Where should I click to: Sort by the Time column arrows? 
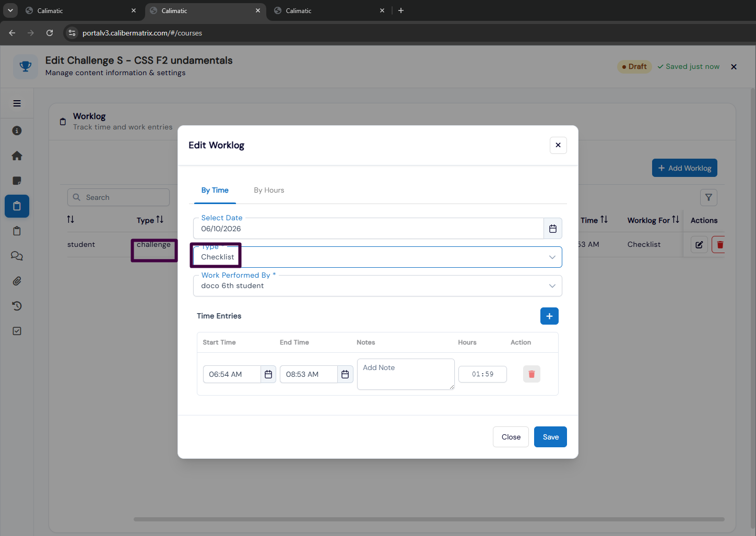pos(604,220)
